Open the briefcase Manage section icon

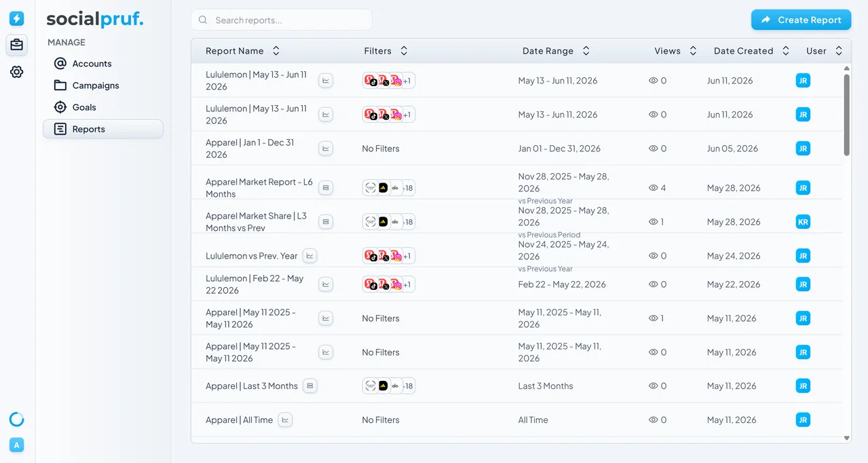[16, 45]
